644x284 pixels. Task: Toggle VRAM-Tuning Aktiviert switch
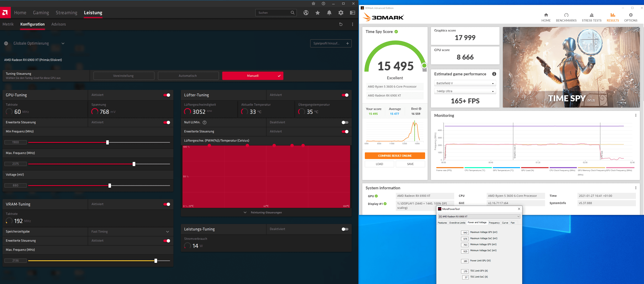tap(167, 204)
